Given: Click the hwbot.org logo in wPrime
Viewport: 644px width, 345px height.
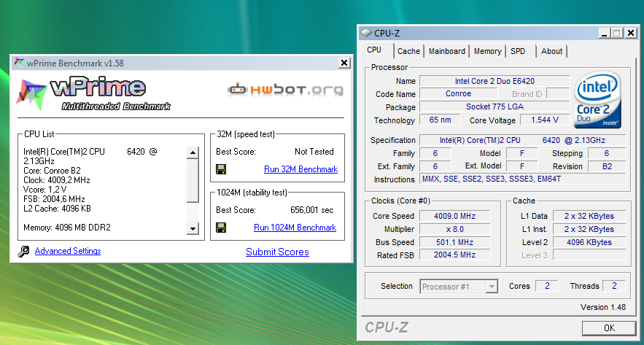Looking at the screenshot, I should pyautogui.click(x=286, y=89).
